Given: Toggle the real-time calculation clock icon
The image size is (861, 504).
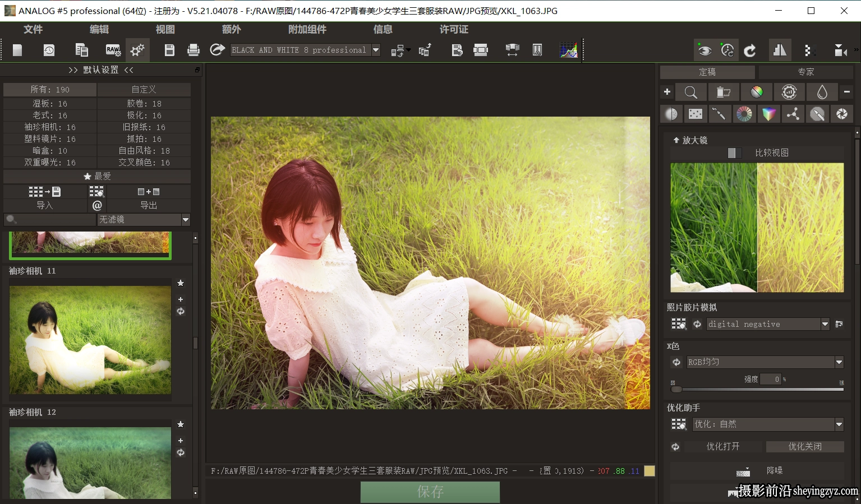Looking at the screenshot, I should coord(728,50).
